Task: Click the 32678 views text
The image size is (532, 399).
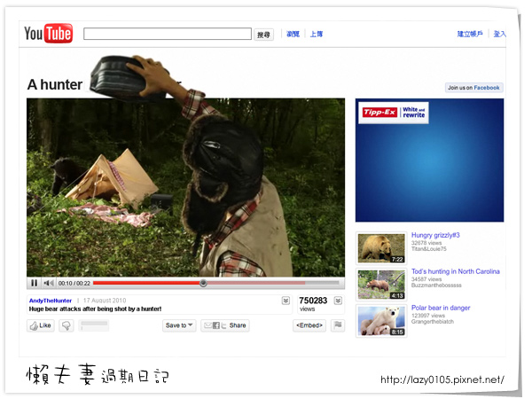Action: click(x=426, y=243)
